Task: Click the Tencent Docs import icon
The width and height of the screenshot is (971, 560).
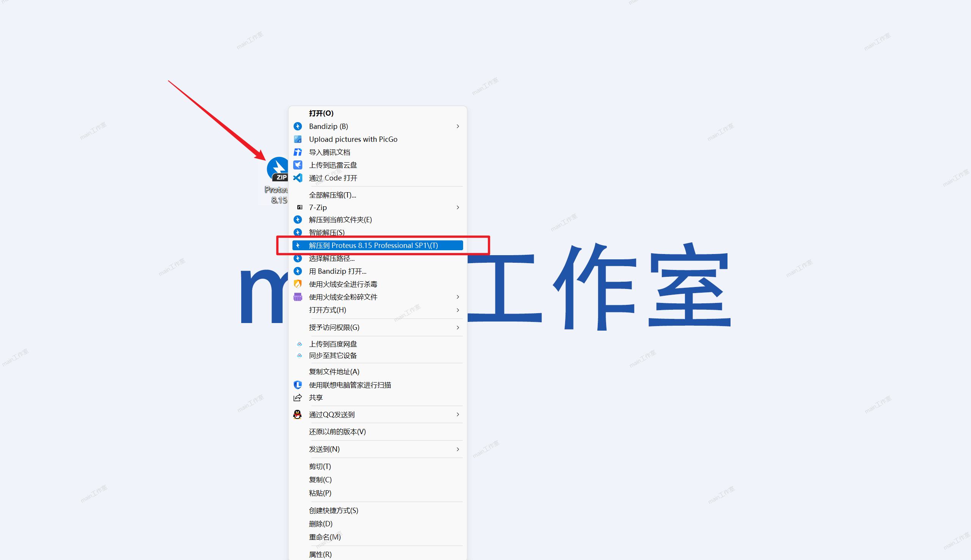Action: click(x=298, y=152)
